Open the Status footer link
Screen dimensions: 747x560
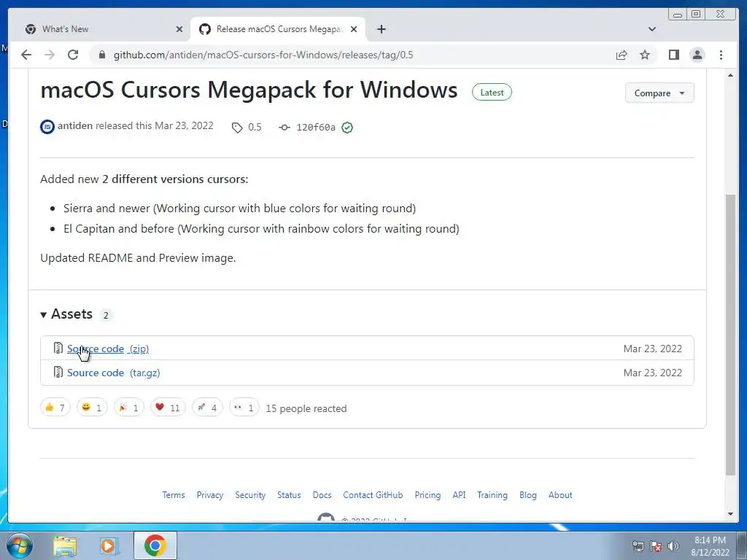[289, 495]
